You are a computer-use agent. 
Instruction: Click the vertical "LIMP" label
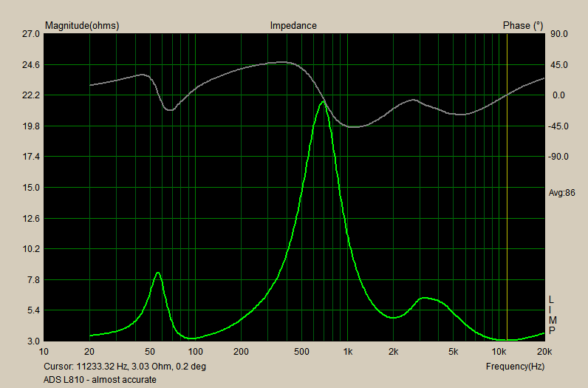point(552,315)
